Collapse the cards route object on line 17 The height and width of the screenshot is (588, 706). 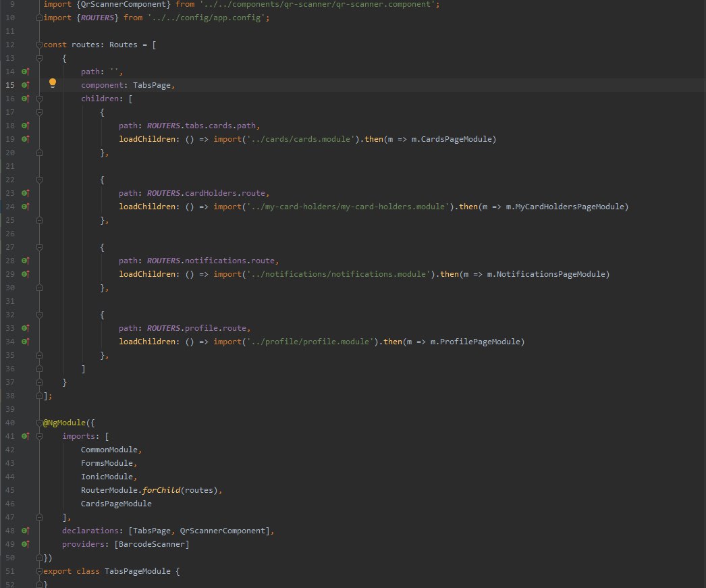click(39, 112)
